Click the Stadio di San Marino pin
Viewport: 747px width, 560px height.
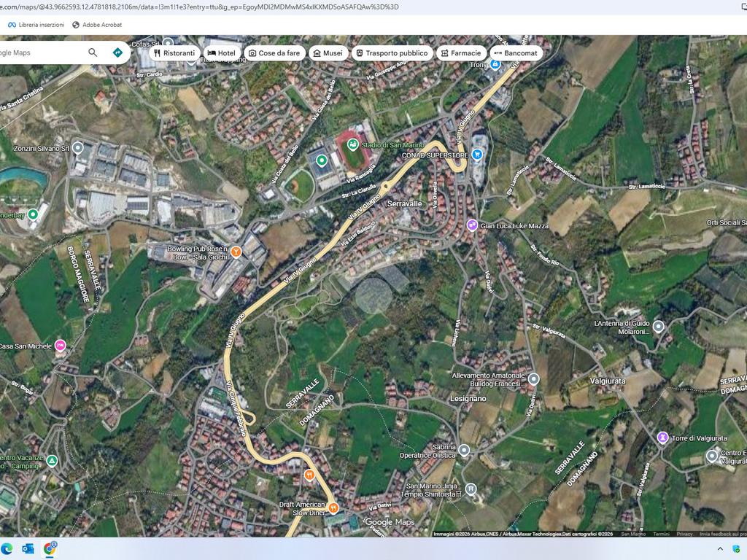353,144
